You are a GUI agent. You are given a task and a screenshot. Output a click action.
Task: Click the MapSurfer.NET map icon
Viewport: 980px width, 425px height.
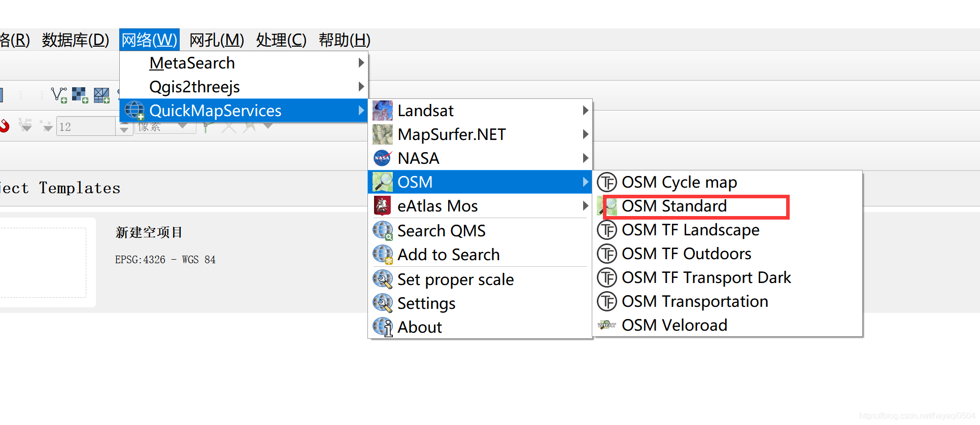(x=383, y=134)
